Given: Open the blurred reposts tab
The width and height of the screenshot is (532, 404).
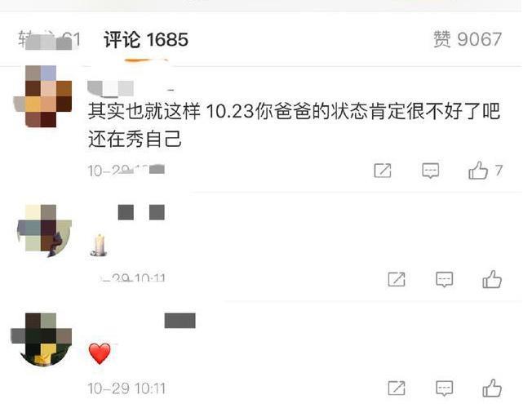Looking at the screenshot, I should [49, 39].
